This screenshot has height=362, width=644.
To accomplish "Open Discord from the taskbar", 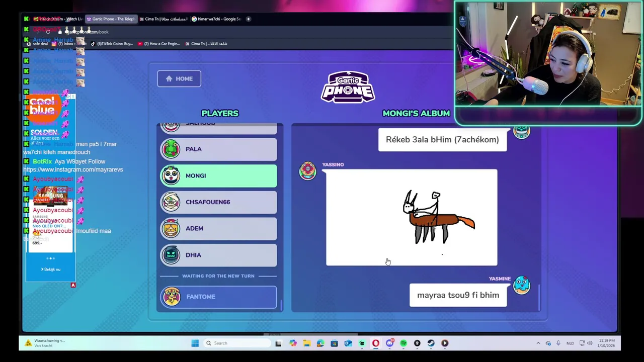I will 389,343.
